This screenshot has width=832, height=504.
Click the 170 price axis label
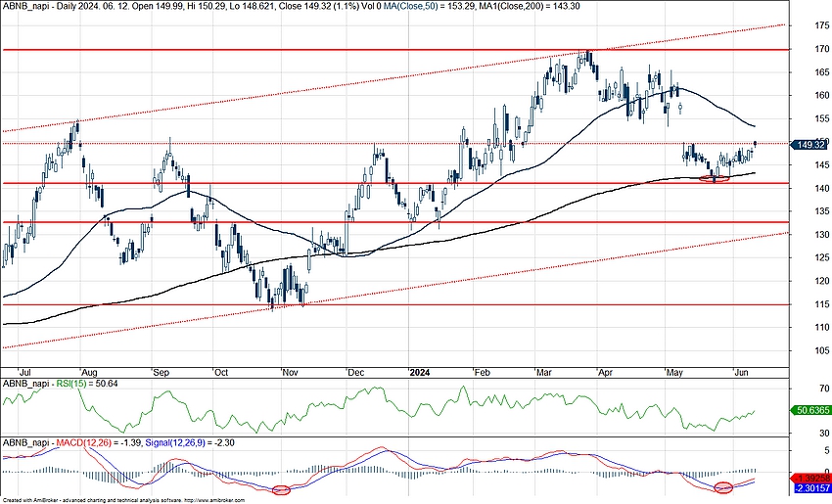(822, 49)
